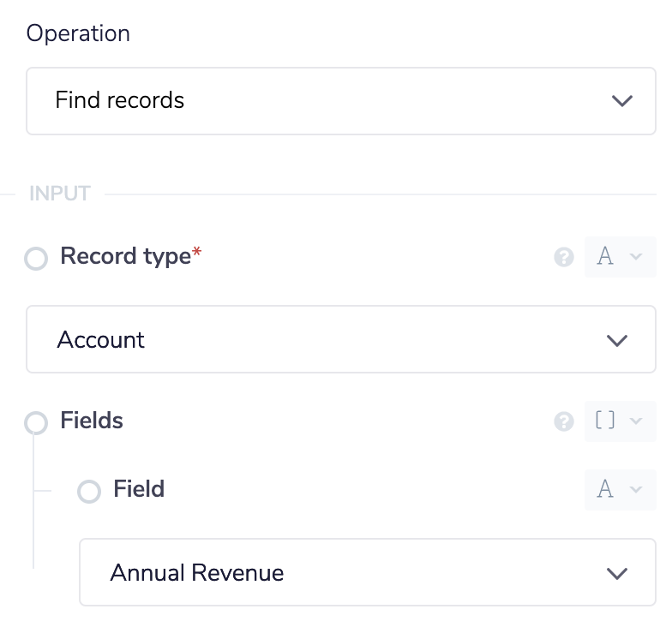Image resolution: width=672 pixels, height=639 pixels.
Task: Click the array '[]' type icon for Fields
Action: coord(605,421)
